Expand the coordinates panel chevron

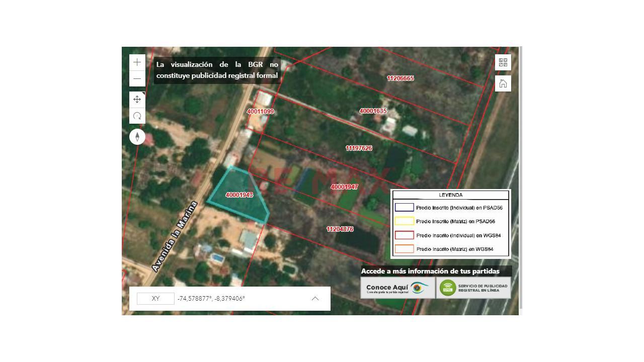[315, 299]
